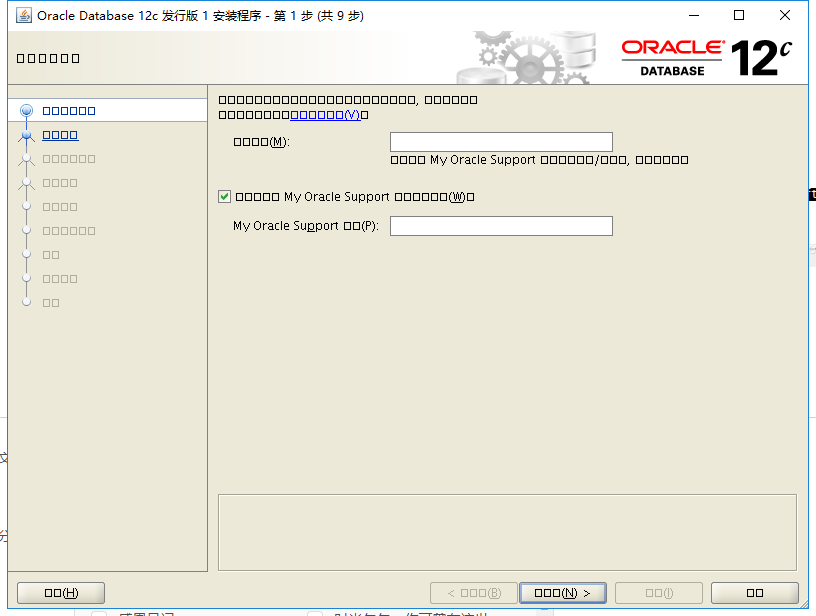Uncheck the My Oracle Support updates checkbox (W)
Image resolution: width=816 pixels, height=616 pixels.
(224, 197)
